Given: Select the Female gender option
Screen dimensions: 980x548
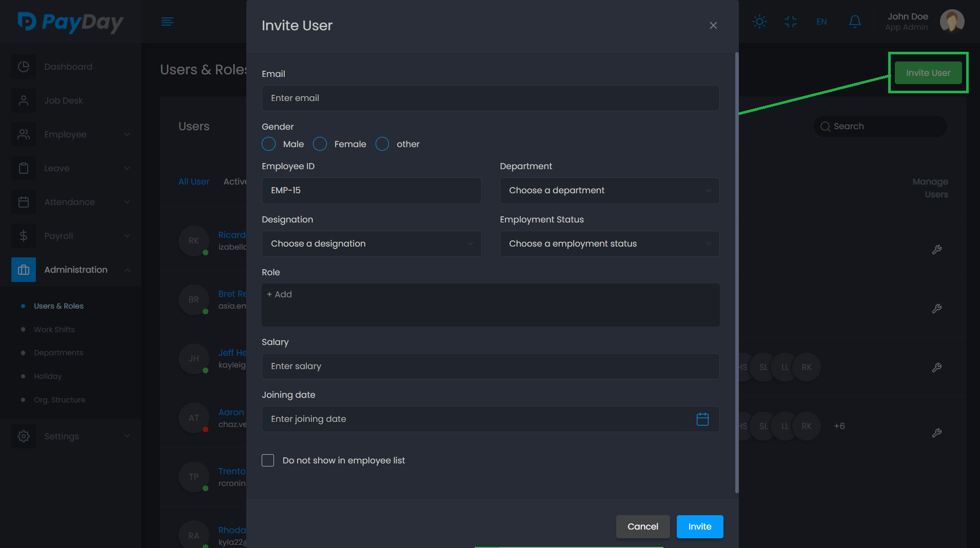Looking at the screenshot, I should coord(320,144).
